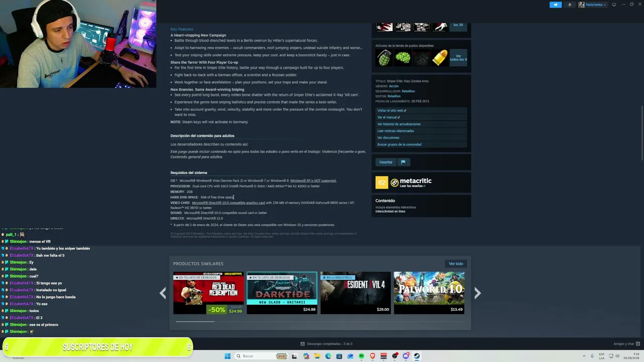Open the Red Dead Redemption game card

[x=208, y=293]
